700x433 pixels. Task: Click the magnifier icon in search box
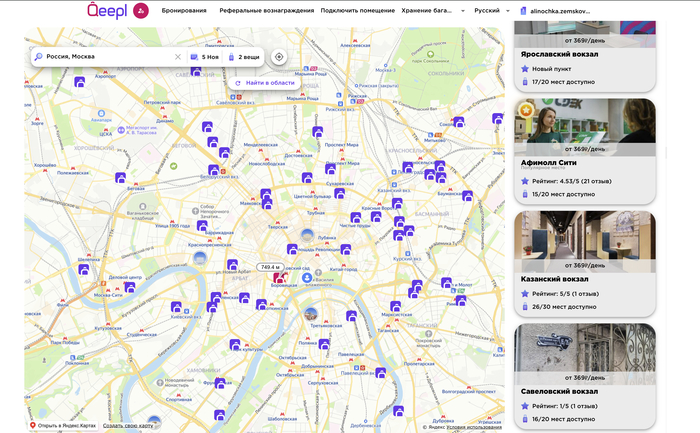39,57
